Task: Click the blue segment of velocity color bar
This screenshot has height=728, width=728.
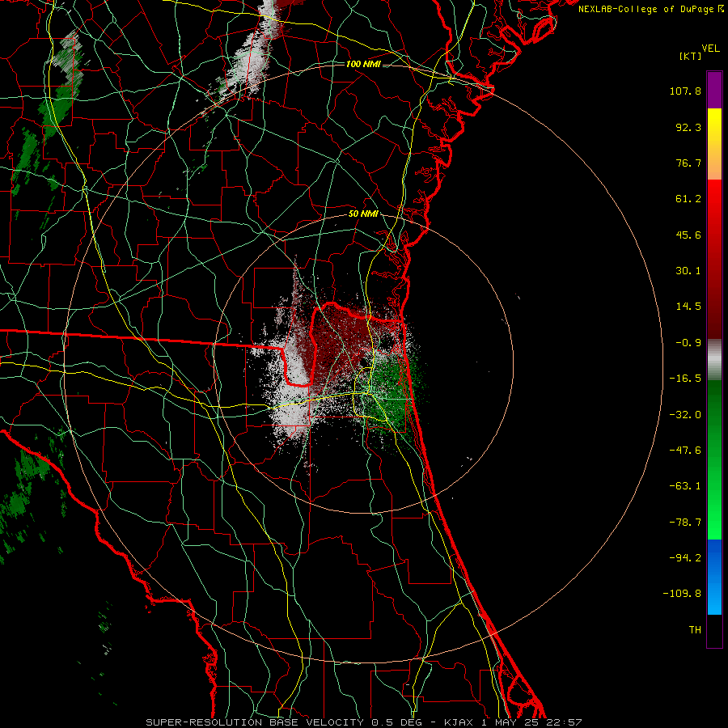Action: [714, 577]
